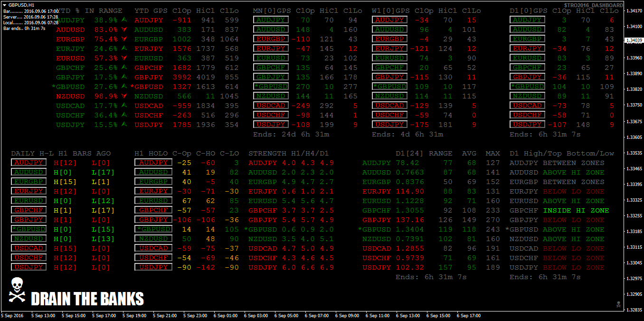
Task: Click the up arrow beside GBPJPY 17.5%
Action: point(124,77)
